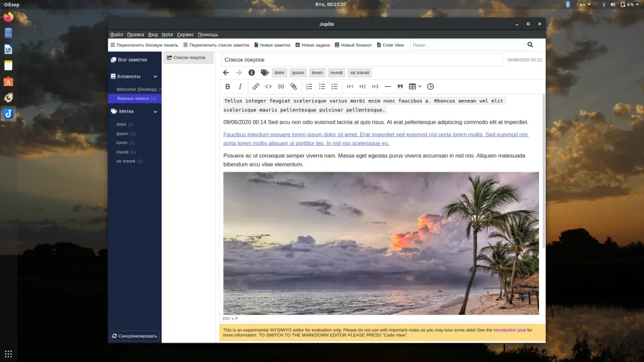Viewport: 644px width, 362px height.
Task: Insert a hyperlink using the link icon
Action: coord(256,87)
